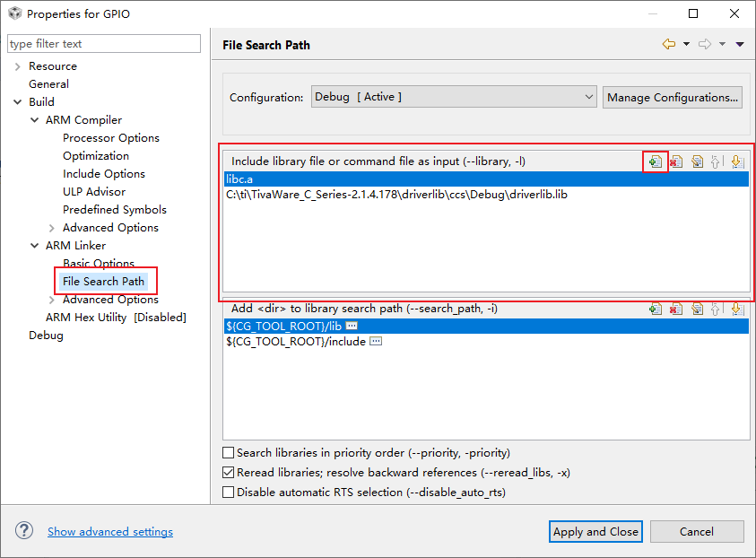Delete the selected search path entry
Viewport: 756px width, 558px height.
(x=676, y=309)
